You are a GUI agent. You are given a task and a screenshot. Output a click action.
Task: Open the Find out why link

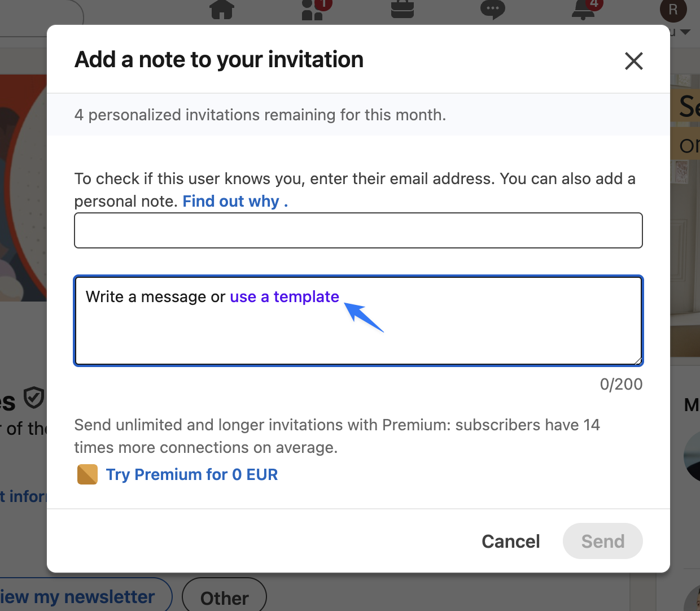tap(231, 200)
